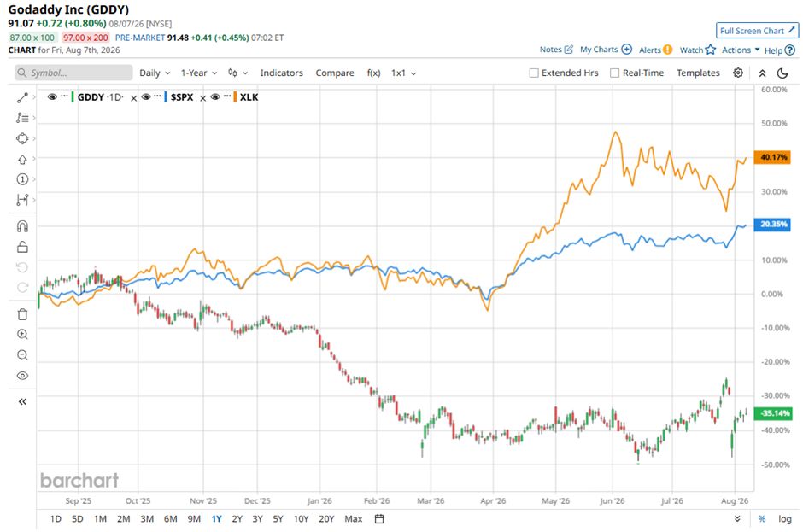This screenshot has width=803, height=532.
Task: Switch to dark mode moon icon
Action: pyautogui.click(x=782, y=73)
